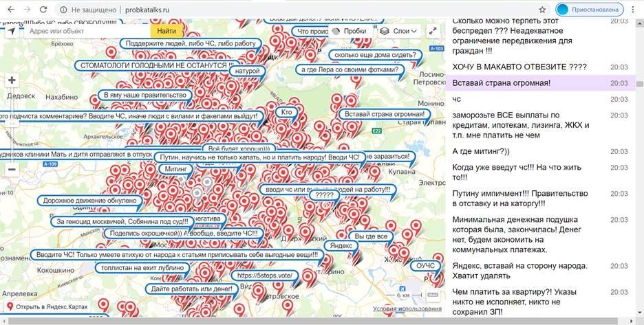The image size is (644, 325).
Task: Click balloon 'Вставай страна огромная!' on map
Action: pyautogui.click(x=384, y=115)
